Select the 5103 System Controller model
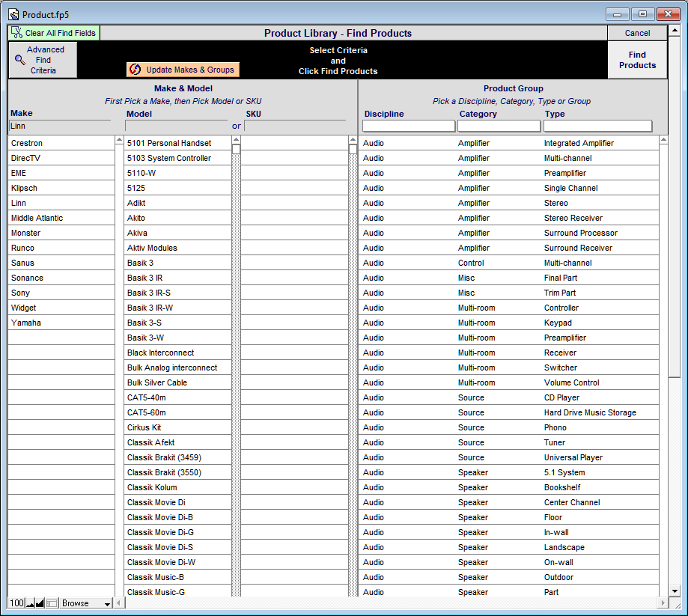Viewport: 688px width, 616px height. coord(177,158)
